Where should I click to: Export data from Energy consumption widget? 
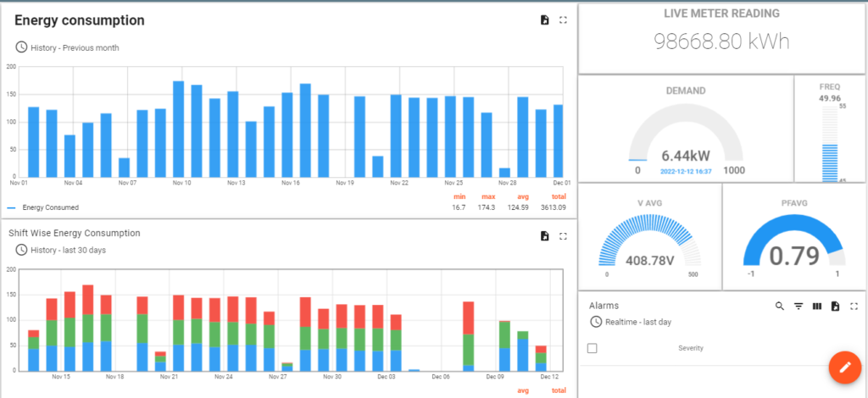545,20
